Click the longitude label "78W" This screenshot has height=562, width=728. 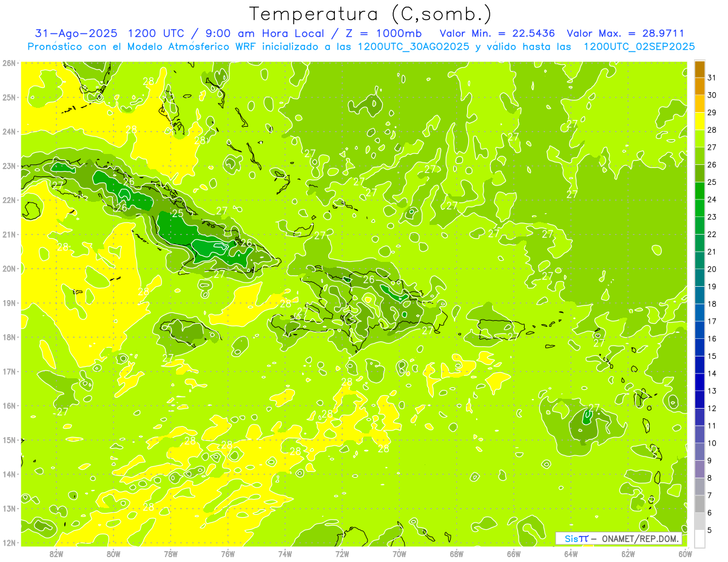170,554
